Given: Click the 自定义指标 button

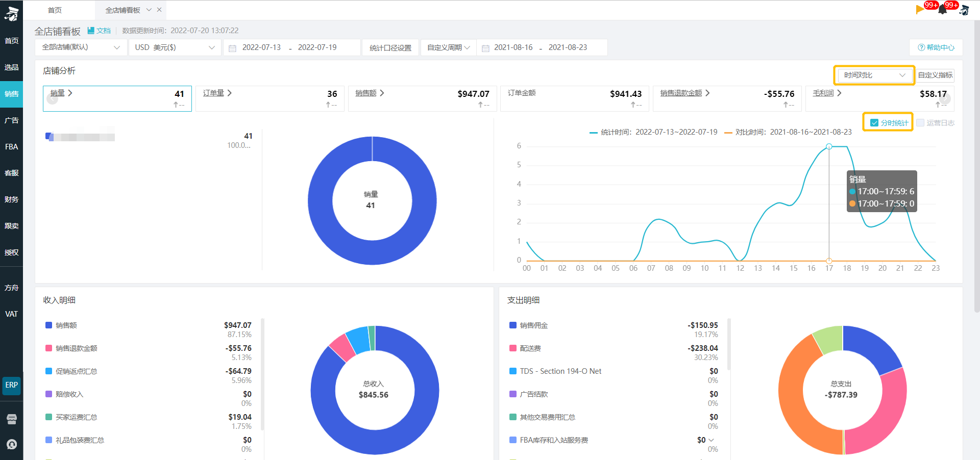Looking at the screenshot, I should click(935, 75).
